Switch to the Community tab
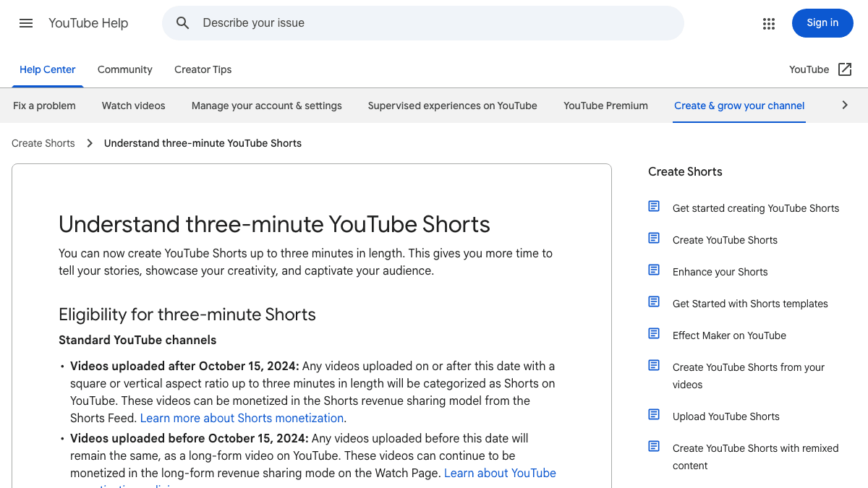 tap(125, 69)
